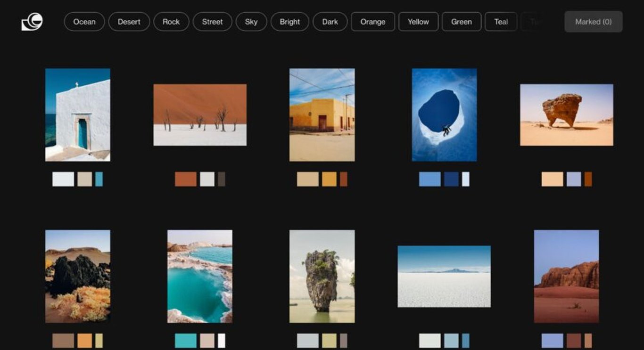Activate the Street filter

[212, 22]
